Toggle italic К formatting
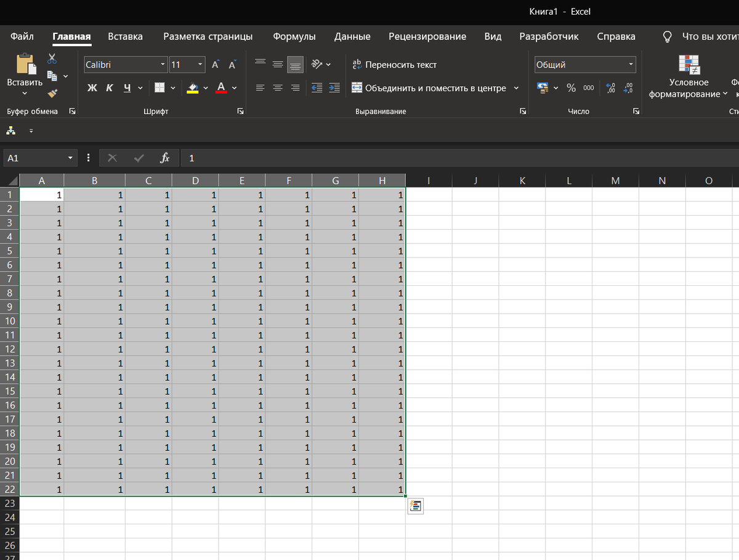Viewport: 739px width, 560px height. (109, 88)
